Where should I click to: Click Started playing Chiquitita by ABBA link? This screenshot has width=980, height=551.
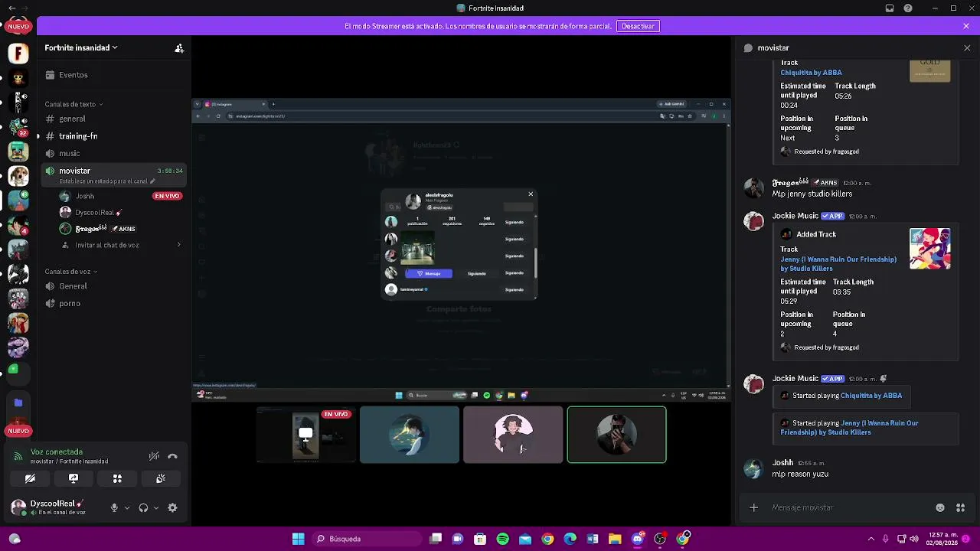tap(871, 396)
